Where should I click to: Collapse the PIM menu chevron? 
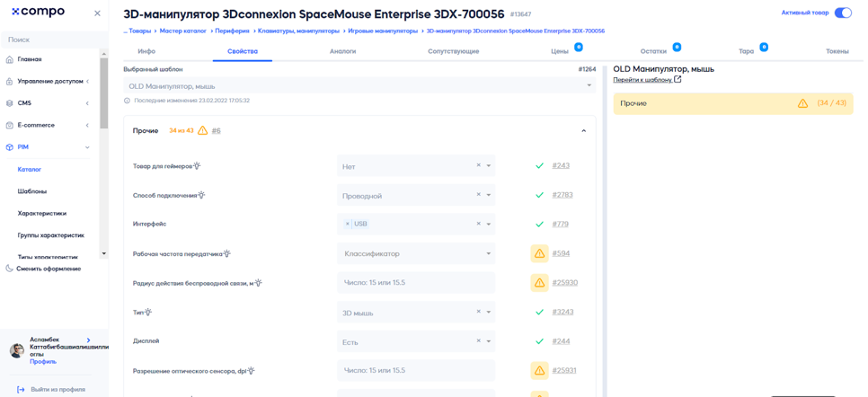(87, 147)
